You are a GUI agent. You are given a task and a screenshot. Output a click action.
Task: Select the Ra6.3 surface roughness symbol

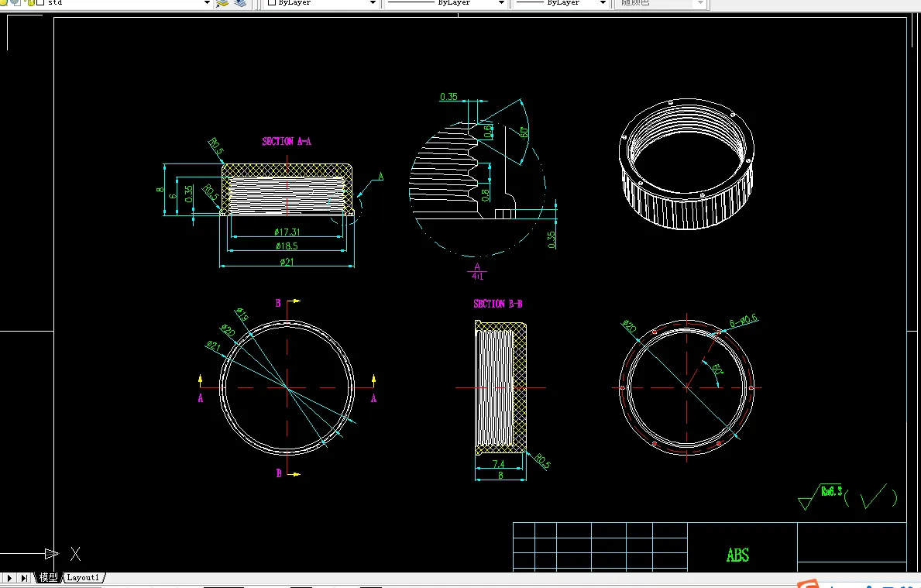click(x=822, y=497)
